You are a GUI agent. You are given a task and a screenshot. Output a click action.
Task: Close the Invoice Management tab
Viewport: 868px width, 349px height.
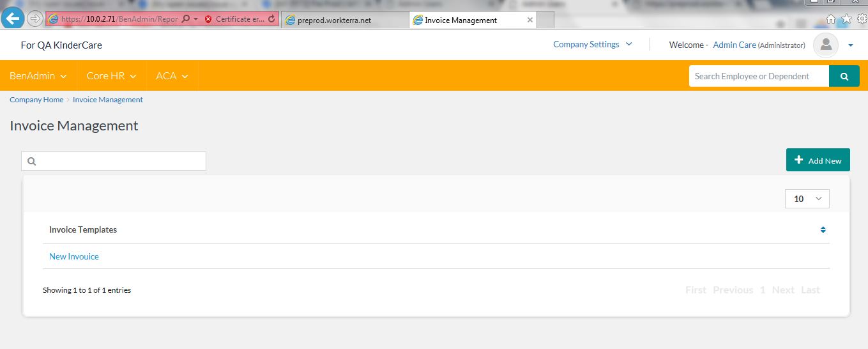tap(529, 20)
